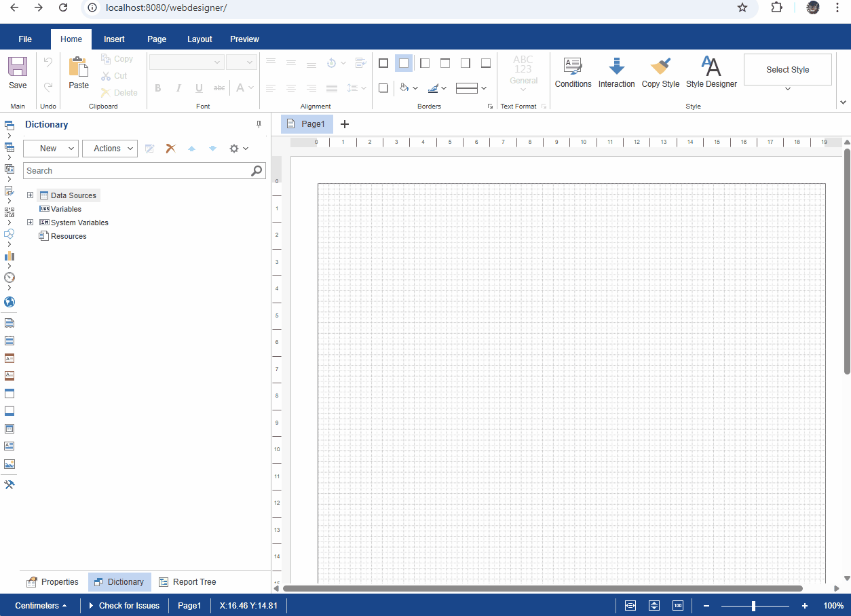Click the globe map icon in sidebar
The width and height of the screenshot is (851, 616).
pyautogui.click(x=10, y=302)
